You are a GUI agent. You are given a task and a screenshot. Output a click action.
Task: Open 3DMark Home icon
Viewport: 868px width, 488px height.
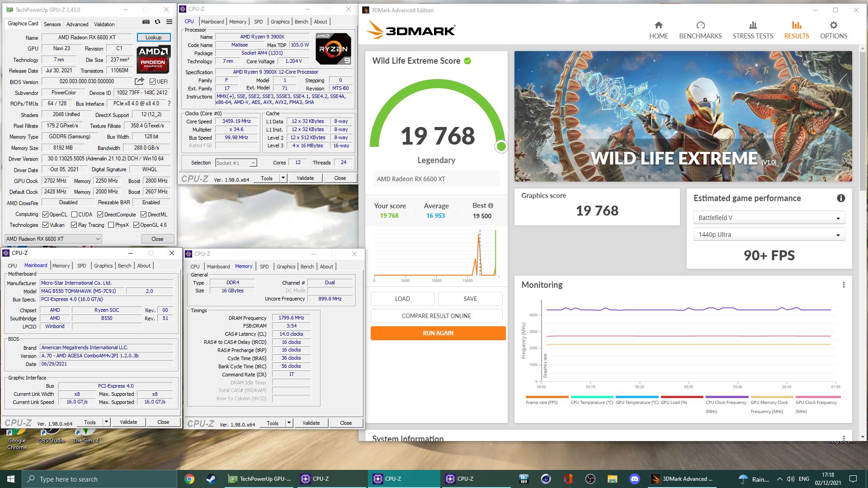658,25
